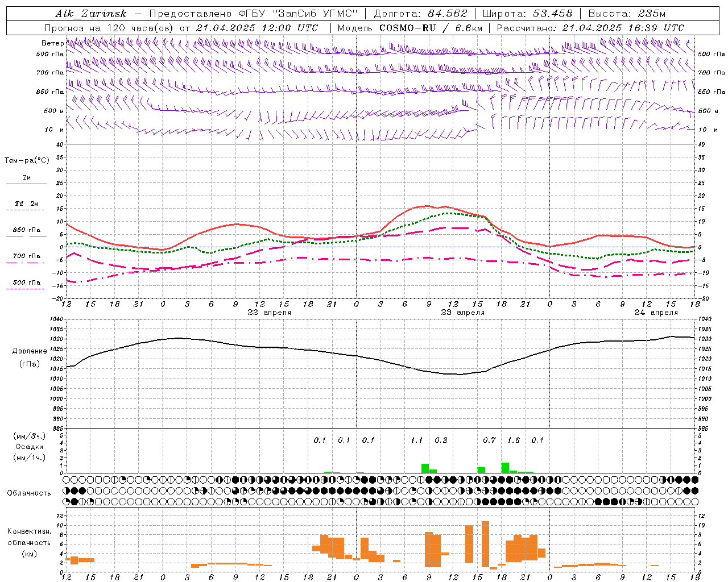728x582 pixels.
Task: Click the "10 м" wind level label on left
Action: pyautogui.click(x=53, y=130)
